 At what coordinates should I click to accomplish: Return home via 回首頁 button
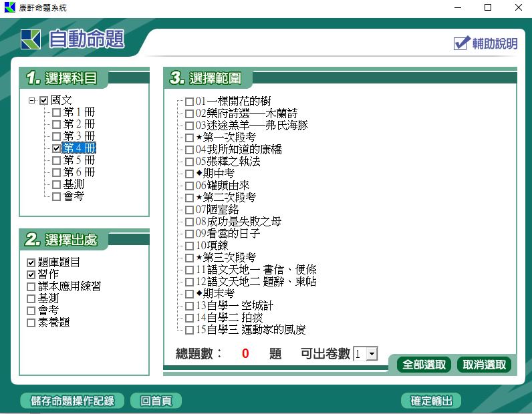pyautogui.click(x=156, y=401)
